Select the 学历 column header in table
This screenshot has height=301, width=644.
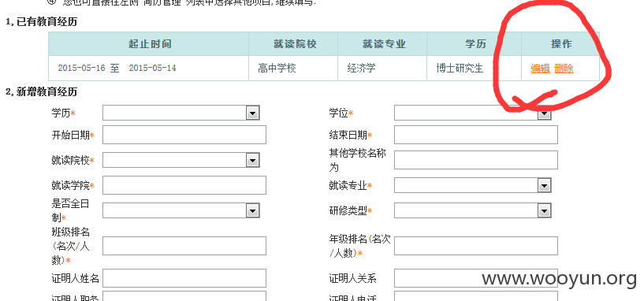(475, 44)
